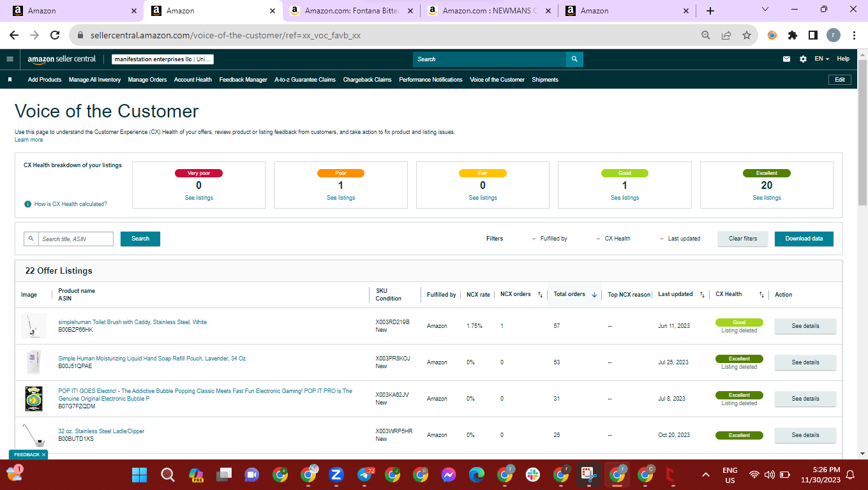
Task: Click the Clear filters button
Action: pos(743,239)
